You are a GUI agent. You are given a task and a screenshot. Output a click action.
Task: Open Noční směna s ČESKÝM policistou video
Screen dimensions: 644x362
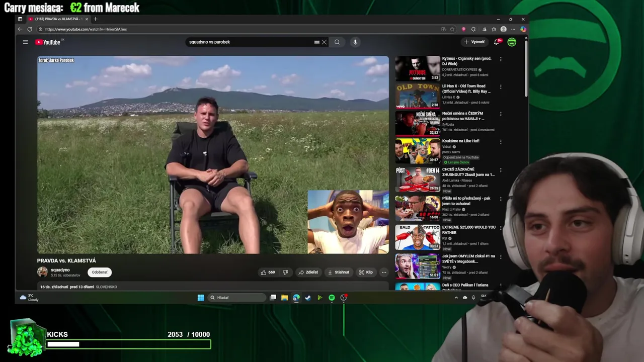[418, 124]
